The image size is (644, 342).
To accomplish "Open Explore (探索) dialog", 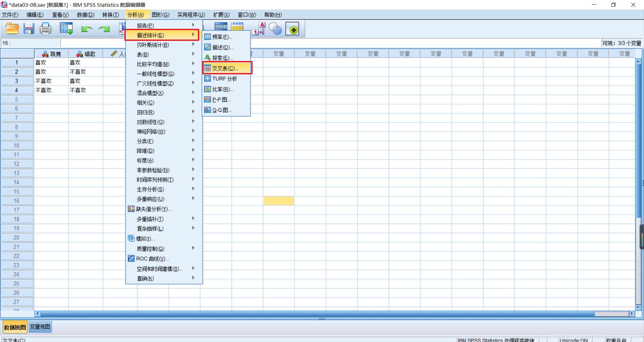I will [x=226, y=58].
